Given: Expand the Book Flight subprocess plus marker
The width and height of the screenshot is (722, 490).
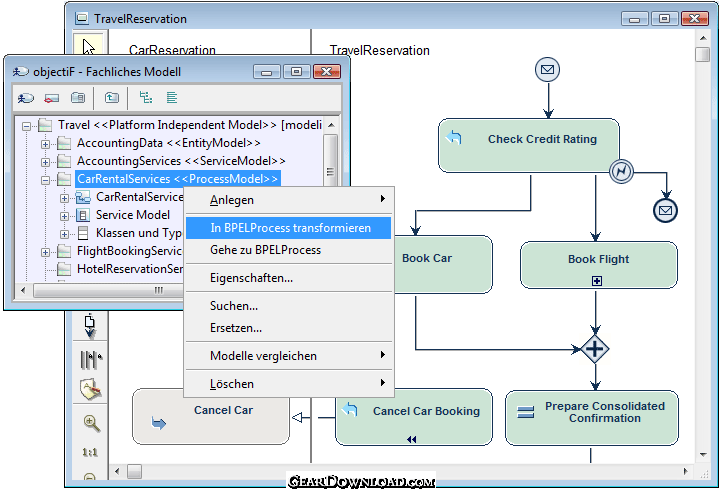Looking at the screenshot, I should pyautogui.click(x=597, y=280).
